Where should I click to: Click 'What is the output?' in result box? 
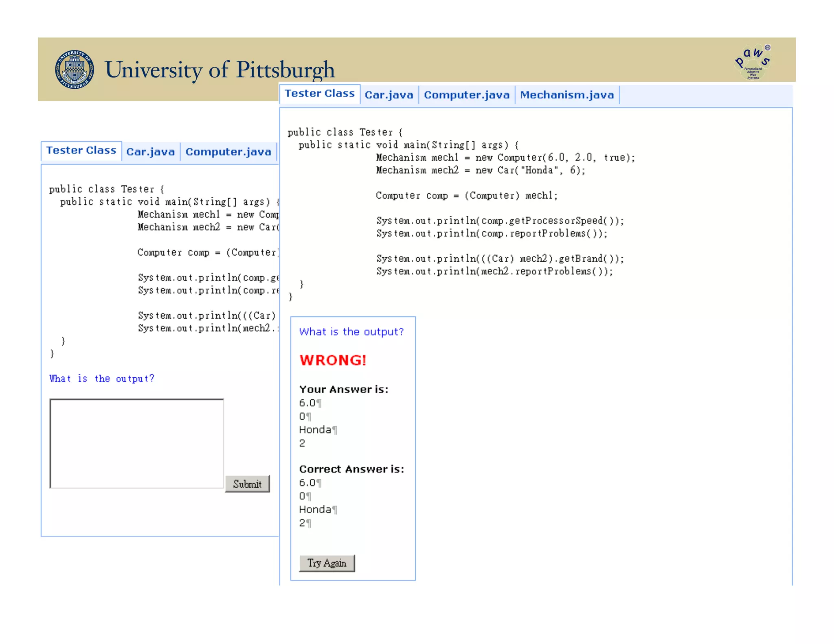[x=351, y=332]
